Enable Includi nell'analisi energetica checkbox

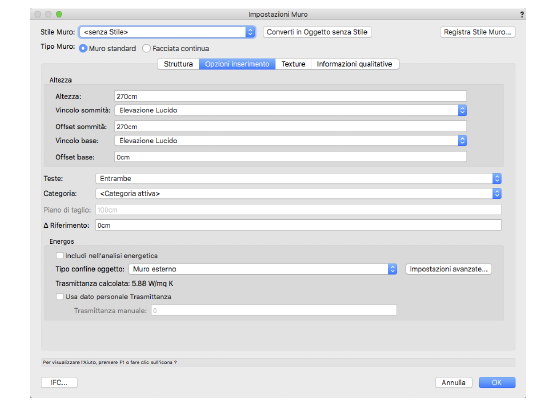(60, 256)
